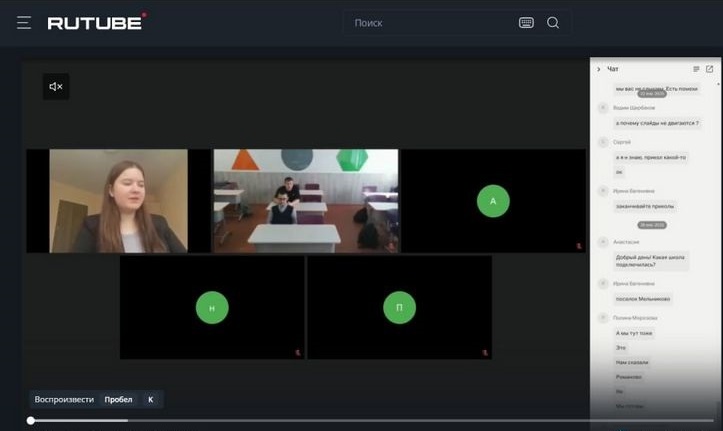Select the woman's webcam tile
The width and height of the screenshot is (723, 431).
click(119, 201)
